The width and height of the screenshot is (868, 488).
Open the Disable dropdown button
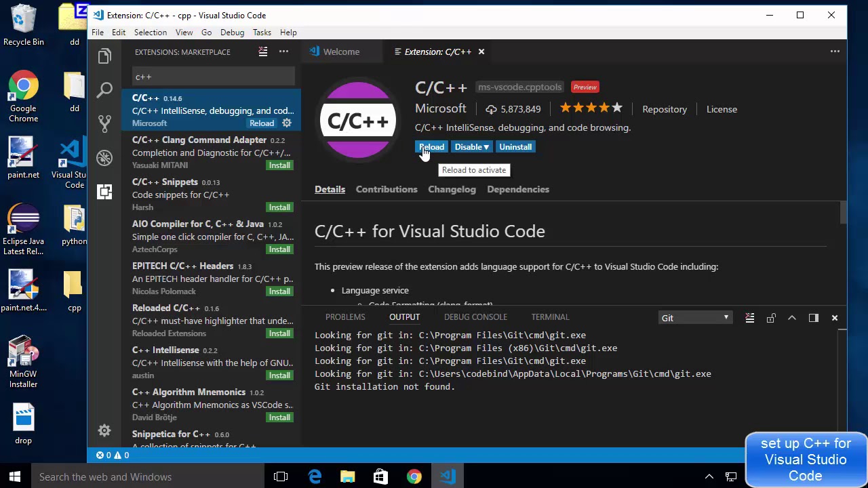tap(471, 147)
